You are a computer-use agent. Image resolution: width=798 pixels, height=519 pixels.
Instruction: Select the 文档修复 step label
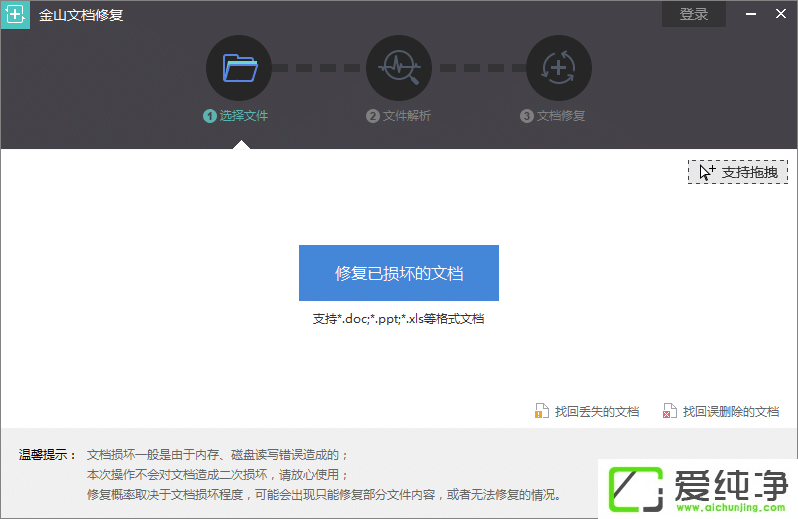[x=560, y=116]
